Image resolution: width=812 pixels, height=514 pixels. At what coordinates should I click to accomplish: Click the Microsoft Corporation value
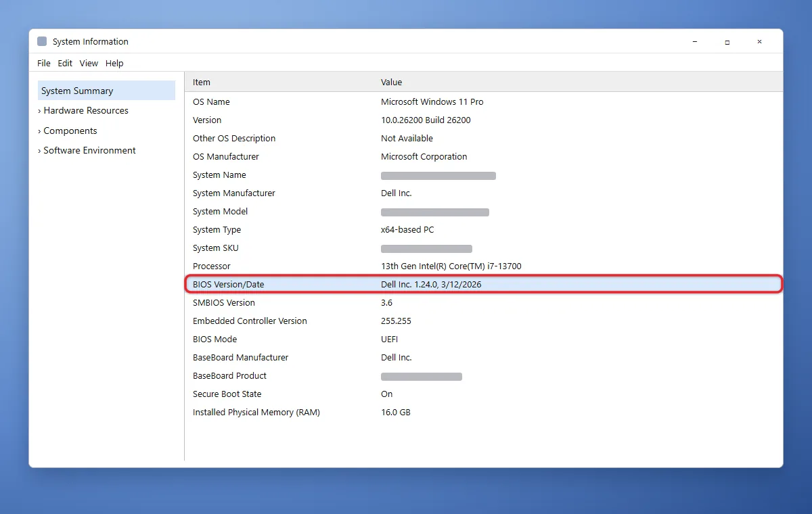(x=424, y=156)
